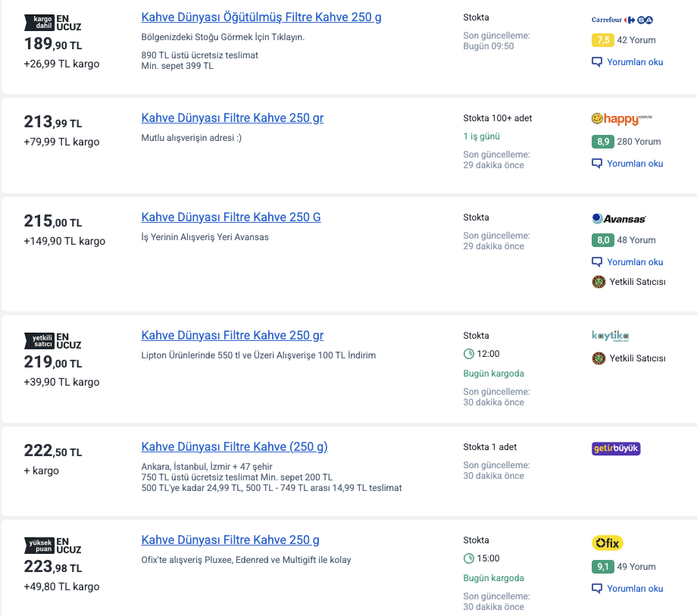Click the 'yetkili satıcı EN UCUZ' badge

click(53, 341)
